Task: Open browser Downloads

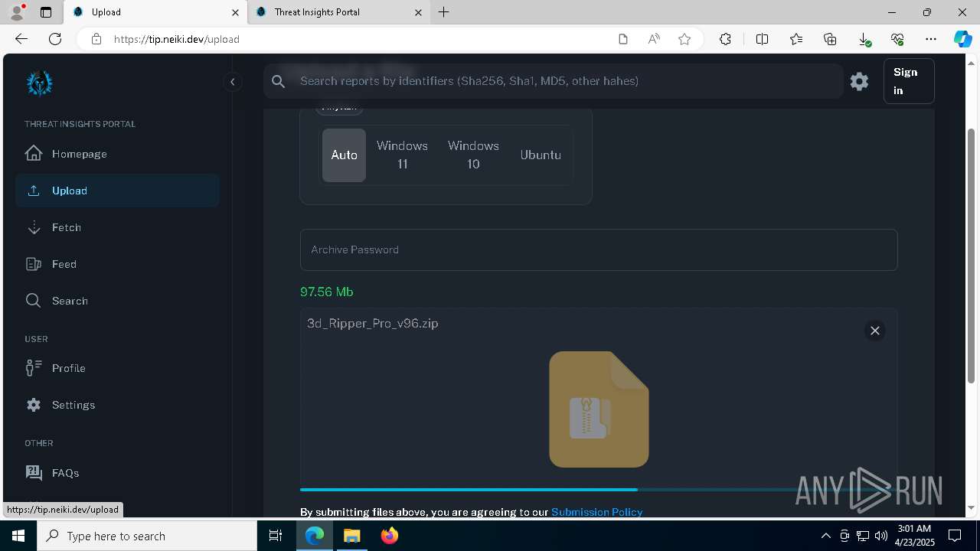Action: [864, 39]
